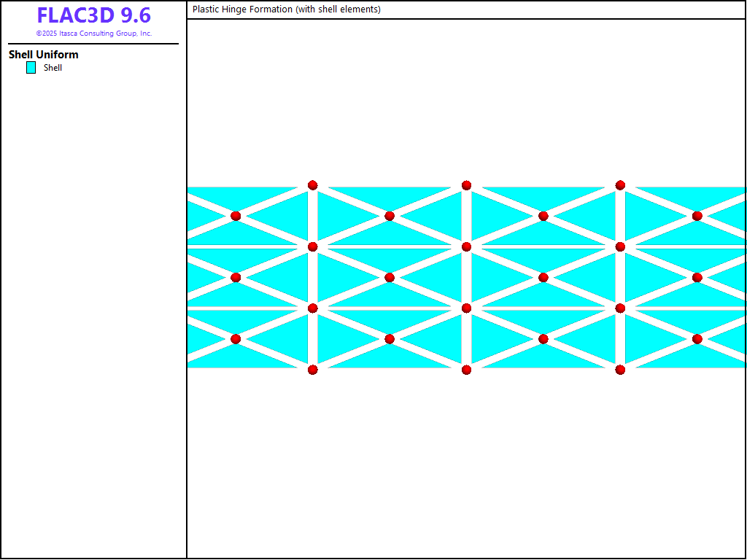The width and height of the screenshot is (747, 560).
Task: Click the Itasca Consulting Group copyright text
Action: coord(93,34)
